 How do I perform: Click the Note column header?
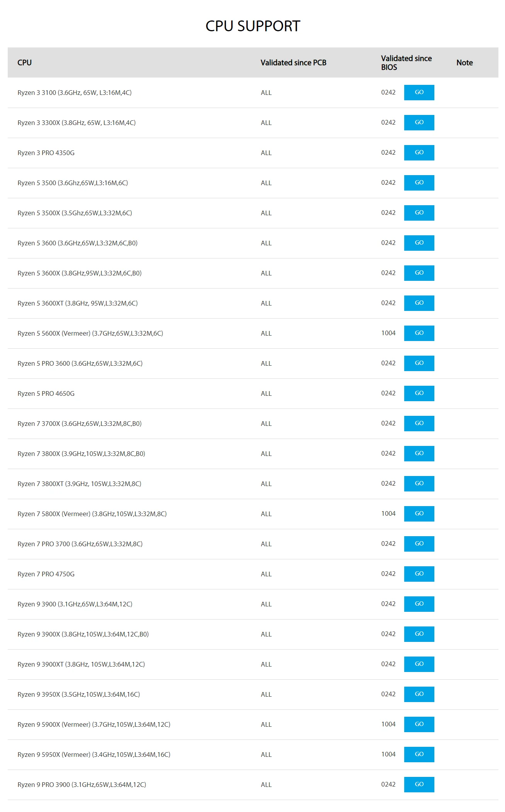464,62
